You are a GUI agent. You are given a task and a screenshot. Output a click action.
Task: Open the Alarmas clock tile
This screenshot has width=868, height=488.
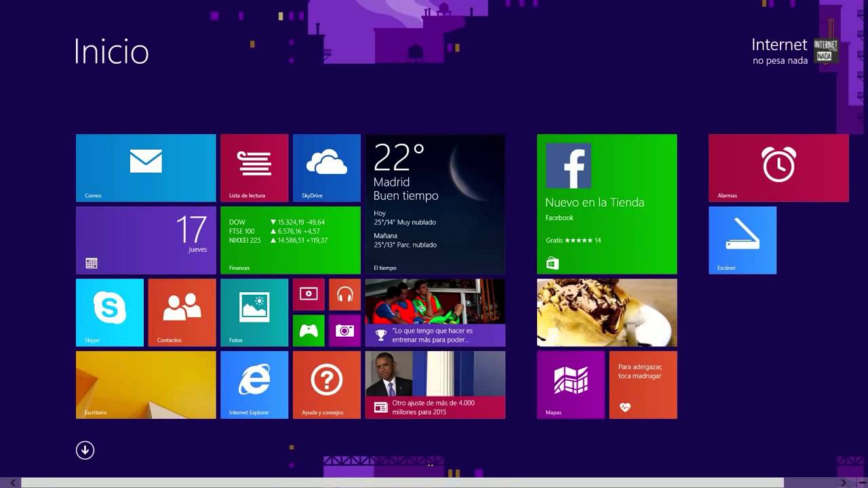(778, 168)
